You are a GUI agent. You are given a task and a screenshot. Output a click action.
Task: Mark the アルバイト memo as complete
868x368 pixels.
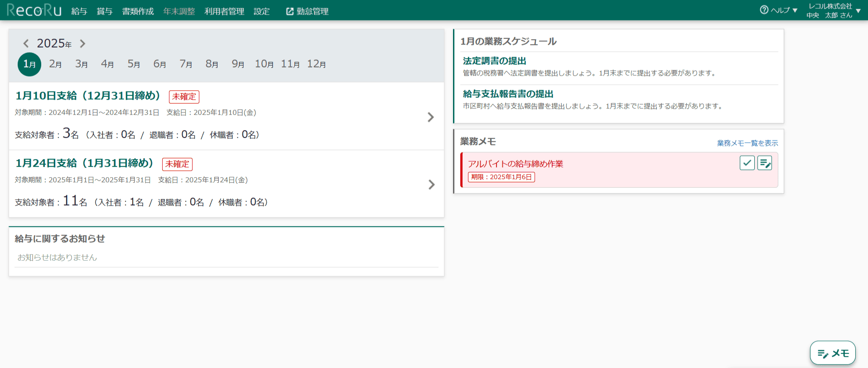point(747,163)
